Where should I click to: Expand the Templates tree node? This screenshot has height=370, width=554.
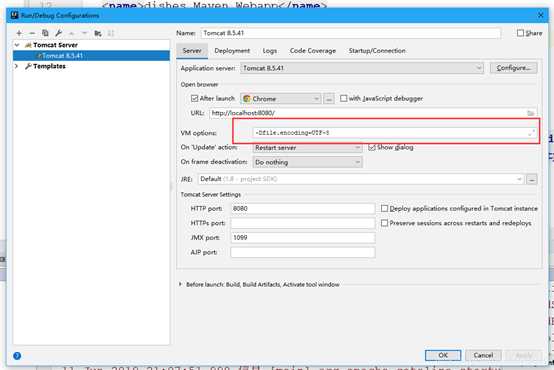[16, 66]
